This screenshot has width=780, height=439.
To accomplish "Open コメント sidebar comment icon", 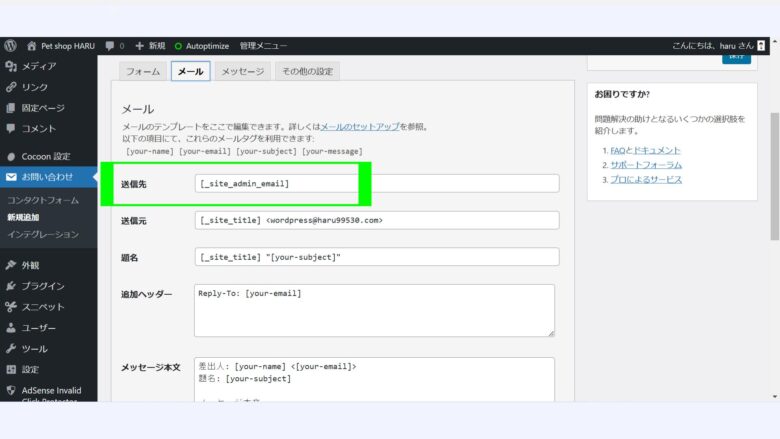I will [11, 128].
